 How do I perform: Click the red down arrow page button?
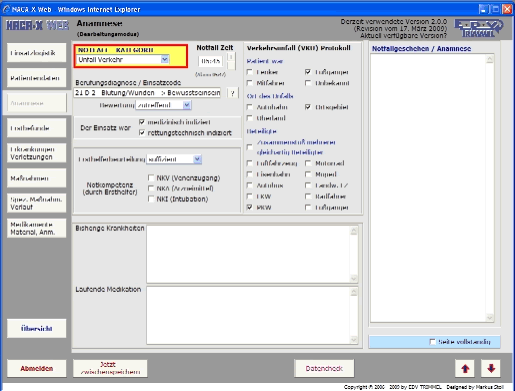coord(491,368)
